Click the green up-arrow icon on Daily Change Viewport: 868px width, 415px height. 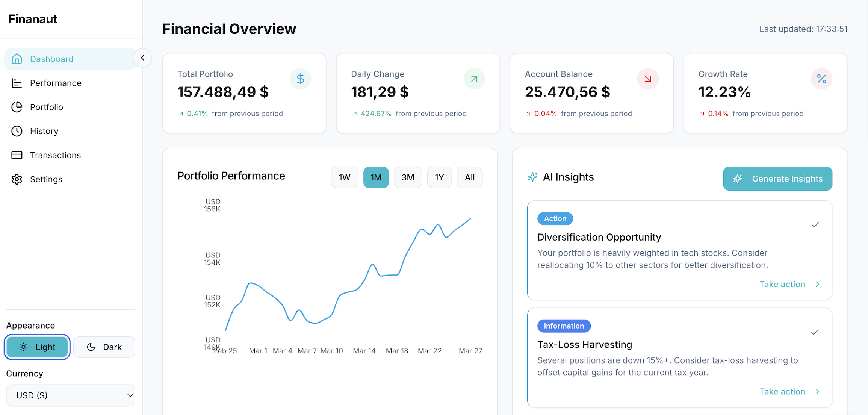coord(474,79)
